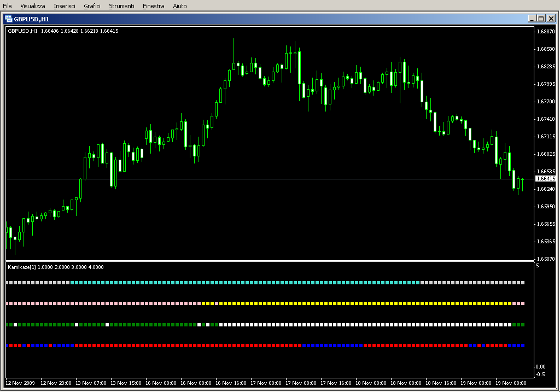This screenshot has height=392, width=560.
Task: Click the highlighted current price label 1.66415
Action: point(546,179)
